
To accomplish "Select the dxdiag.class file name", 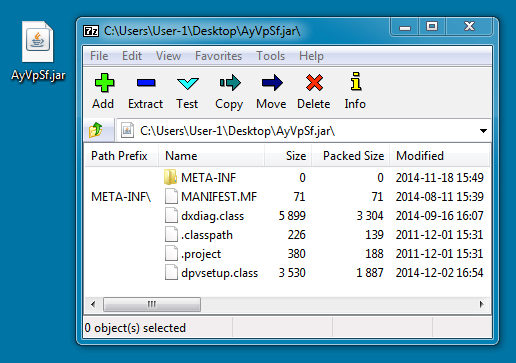I will [213, 216].
